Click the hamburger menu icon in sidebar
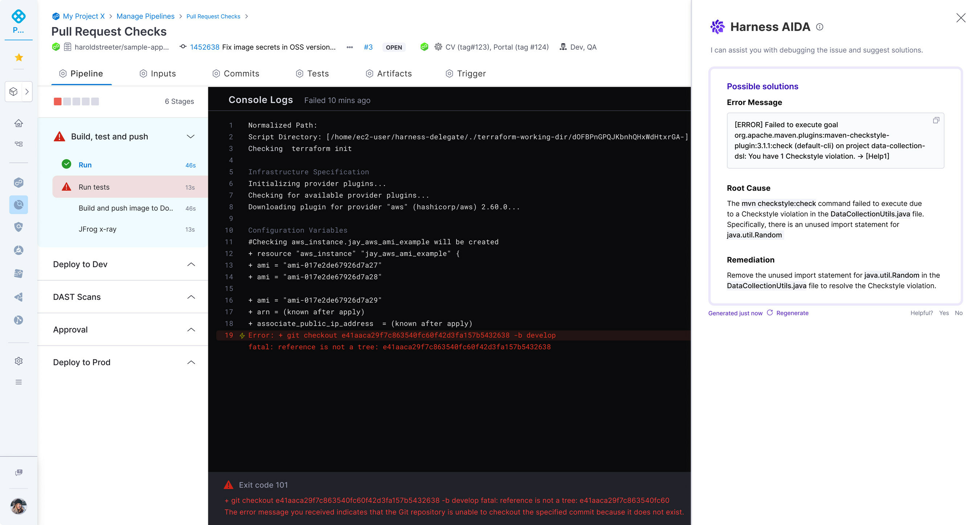Image resolution: width=980 pixels, height=525 pixels. pyautogui.click(x=19, y=382)
